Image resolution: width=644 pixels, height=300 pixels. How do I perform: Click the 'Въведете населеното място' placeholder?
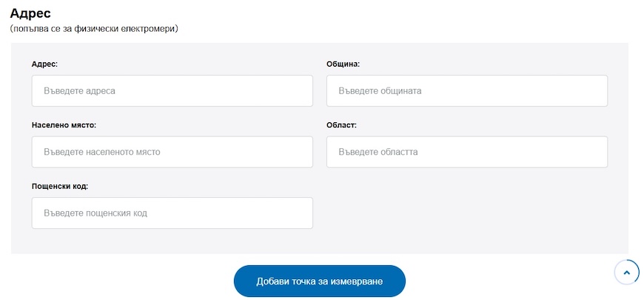point(101,152)
